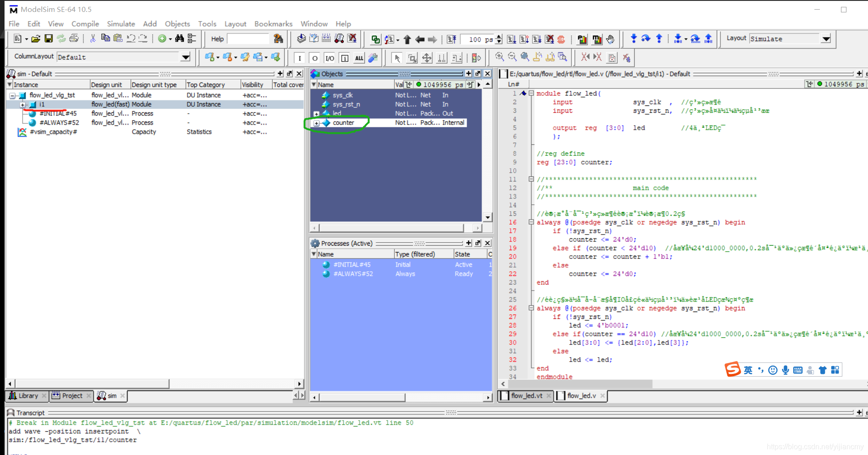868x455 pixels.
Task: Click the Step Out blue up arrow
Action: (659, 39)
